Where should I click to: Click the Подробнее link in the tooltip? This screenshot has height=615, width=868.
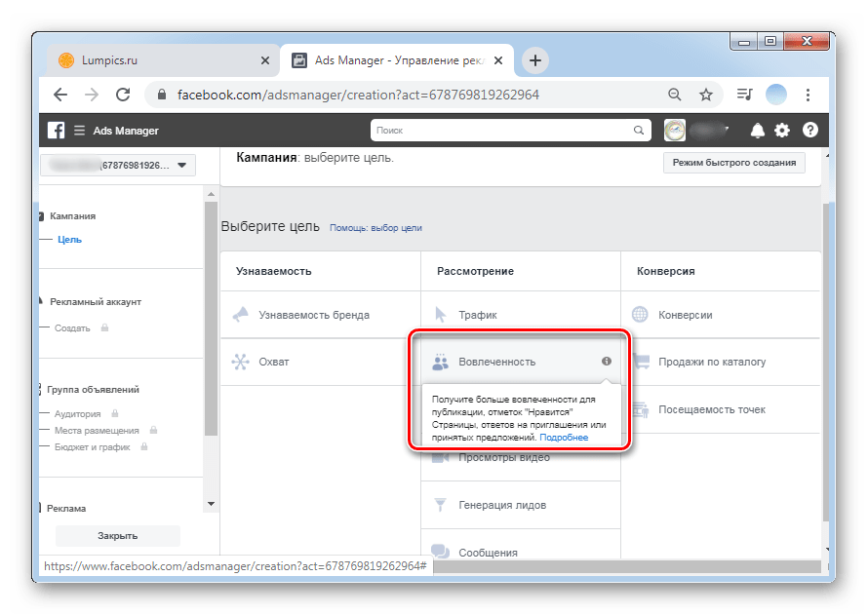[x=564, y=438]
